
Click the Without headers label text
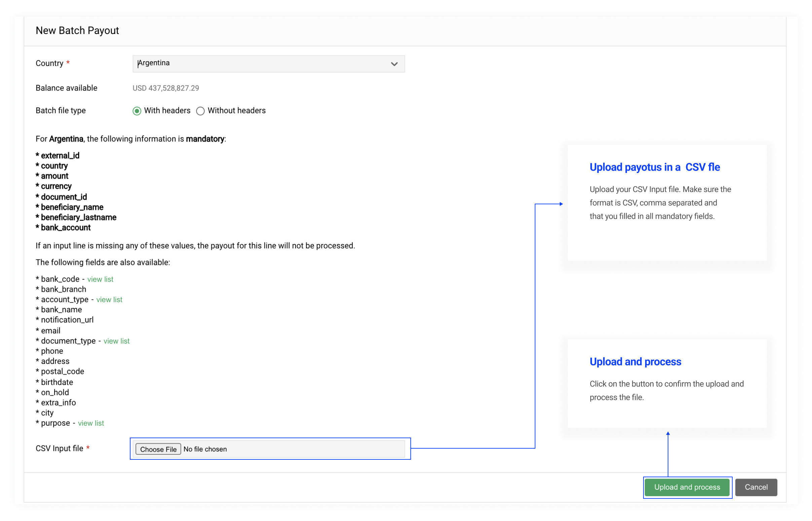click(x=236, y=111)
